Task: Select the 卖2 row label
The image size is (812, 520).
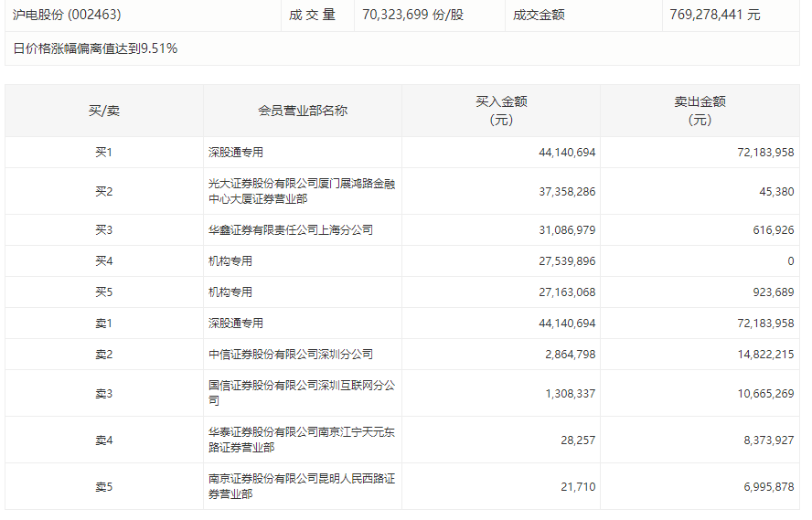Action: pyautogui.click(x=103, y=354)
